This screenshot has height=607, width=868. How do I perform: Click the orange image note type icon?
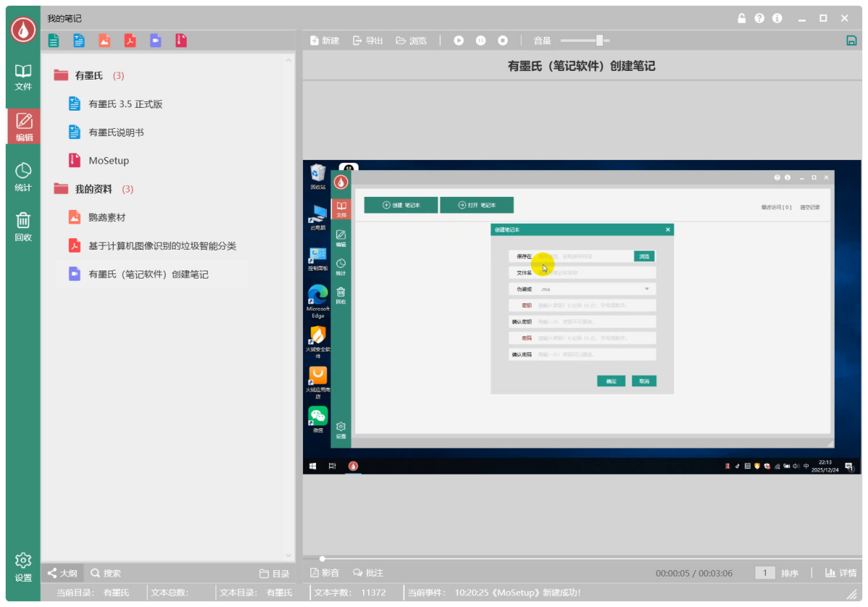pos(105,41)
